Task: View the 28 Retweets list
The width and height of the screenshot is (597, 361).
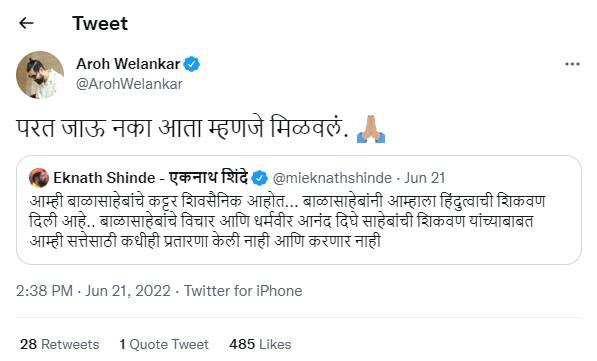Action: 59,344
